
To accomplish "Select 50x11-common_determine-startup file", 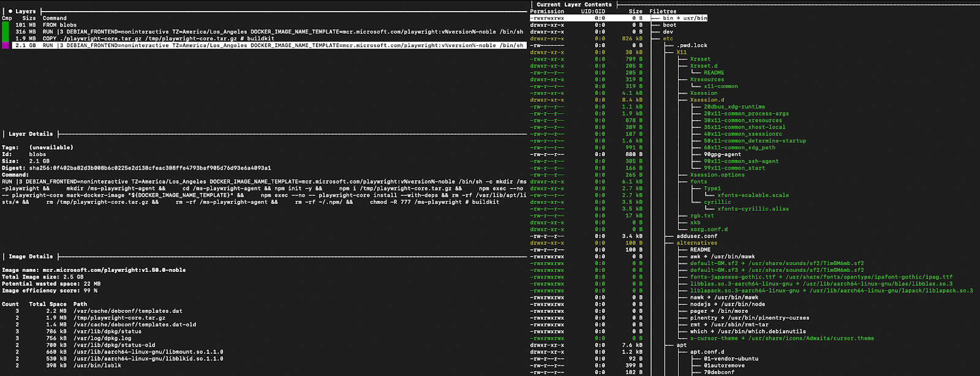I will (x=755, y=141).
